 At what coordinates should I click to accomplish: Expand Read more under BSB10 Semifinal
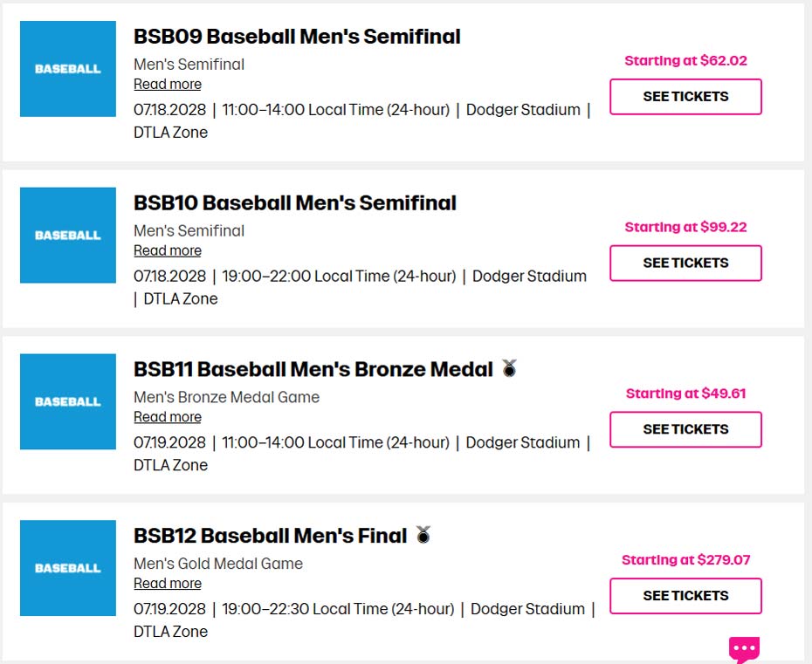click(x=168, y=251)
